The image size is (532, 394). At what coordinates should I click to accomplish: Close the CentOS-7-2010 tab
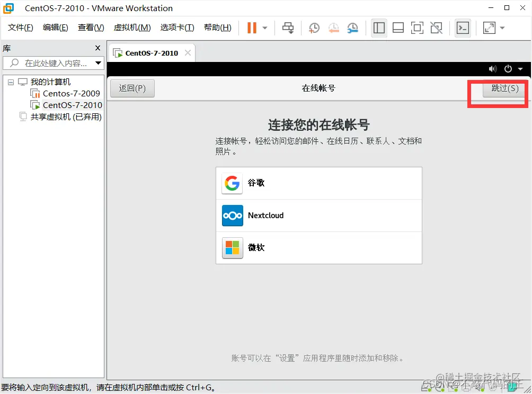188,53
